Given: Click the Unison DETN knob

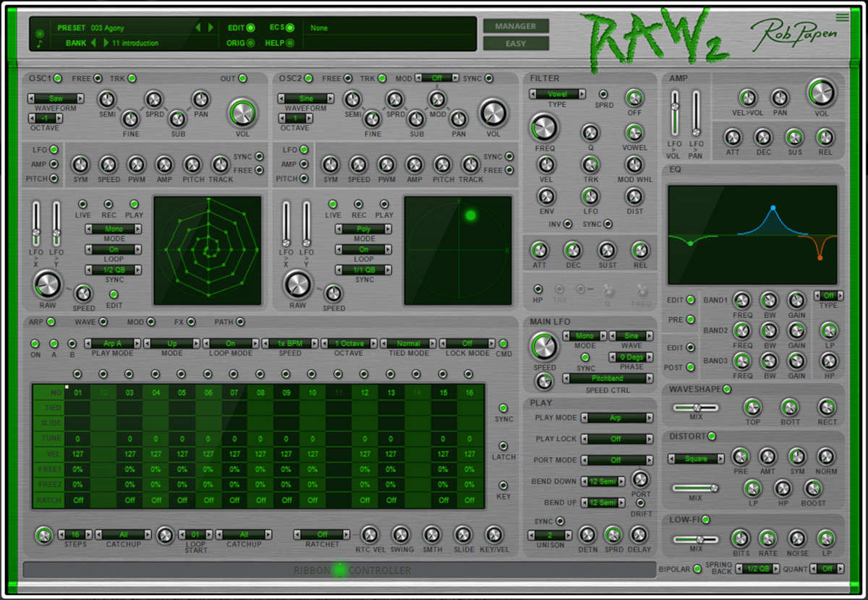Looking at the screenshot, I should pos(587,535).
